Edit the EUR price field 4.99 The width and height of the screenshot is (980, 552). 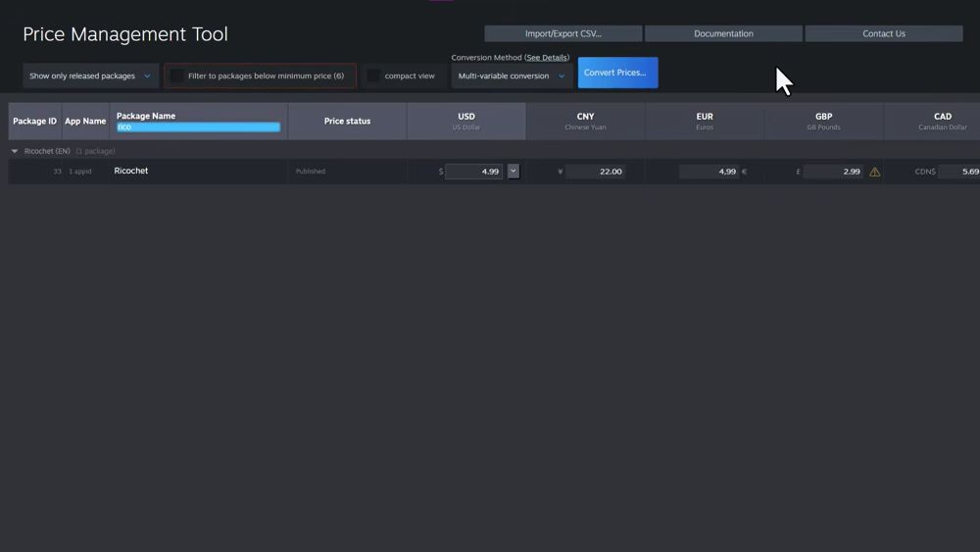709,172
